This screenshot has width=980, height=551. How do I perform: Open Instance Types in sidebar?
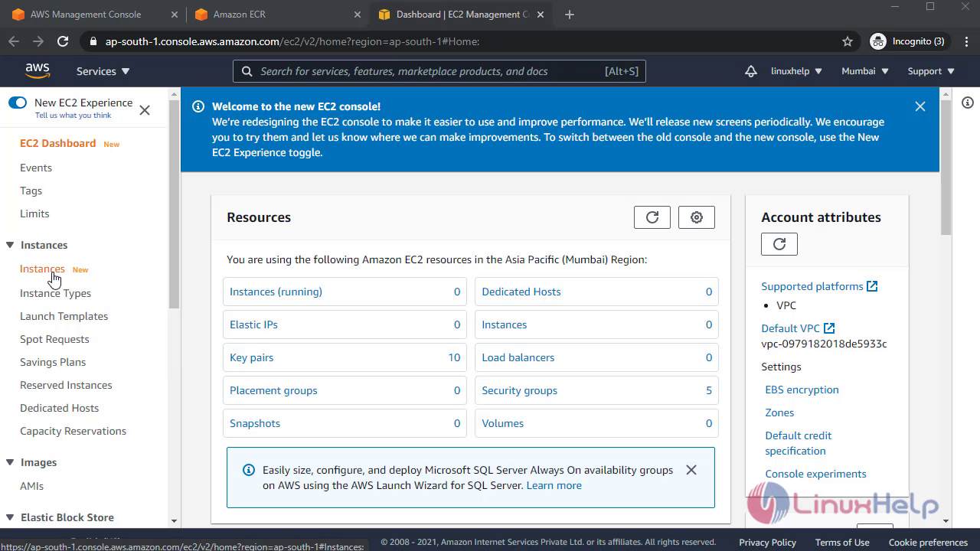coord(55,293)
